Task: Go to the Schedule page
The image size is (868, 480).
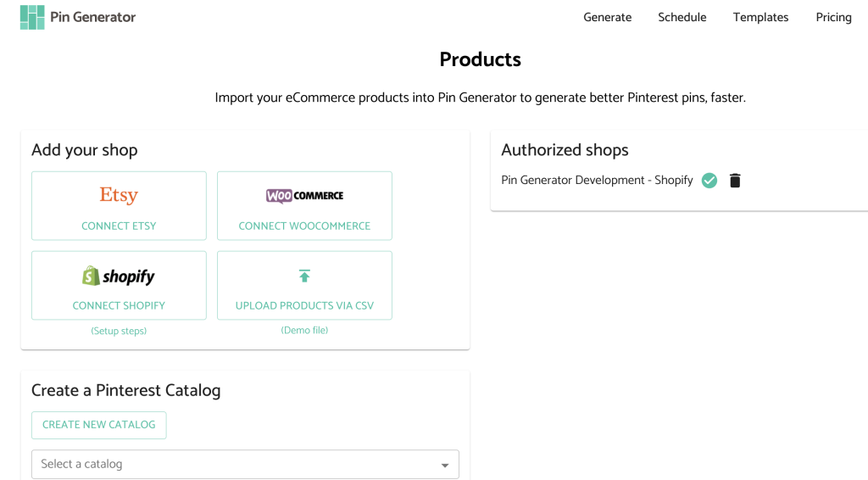Action: (682, 17)
